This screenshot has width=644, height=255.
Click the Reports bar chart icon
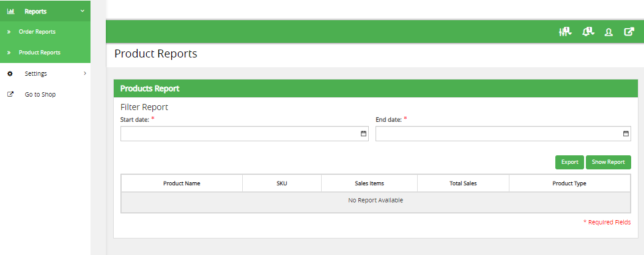[x=10, y=11]
